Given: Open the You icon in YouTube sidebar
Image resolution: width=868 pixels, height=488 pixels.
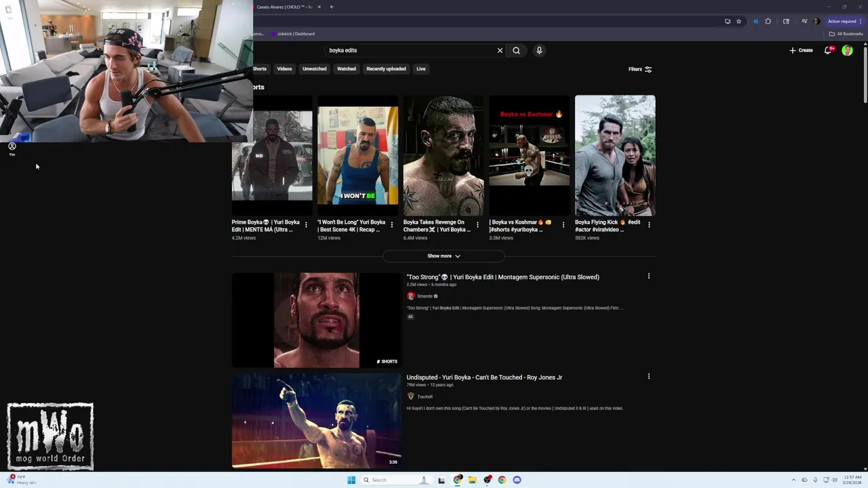Looking at the screenshot, I should [x=12, y=148].
